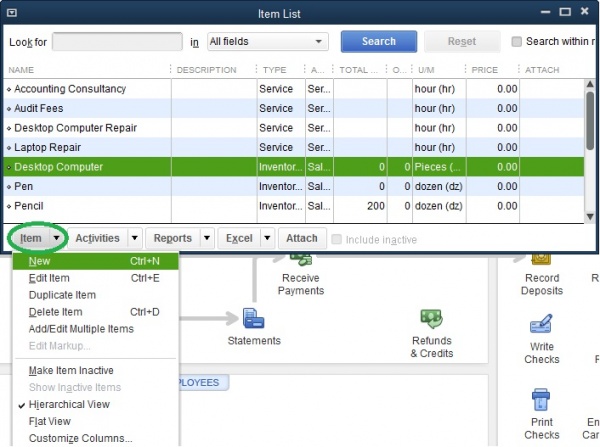The width and height of the screenshot is (600, 447).
Task: Expand the Reports dropdown arrow
Action: (207, 238)
